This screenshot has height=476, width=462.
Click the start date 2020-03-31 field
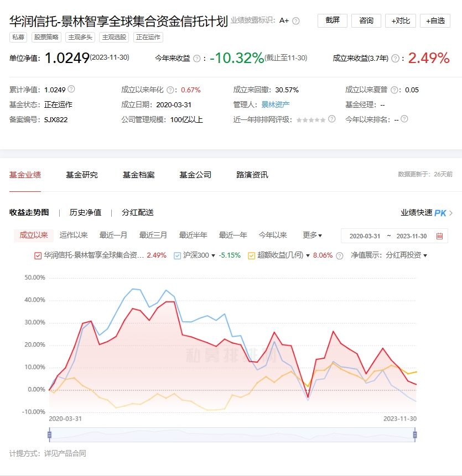coord(365,236)
